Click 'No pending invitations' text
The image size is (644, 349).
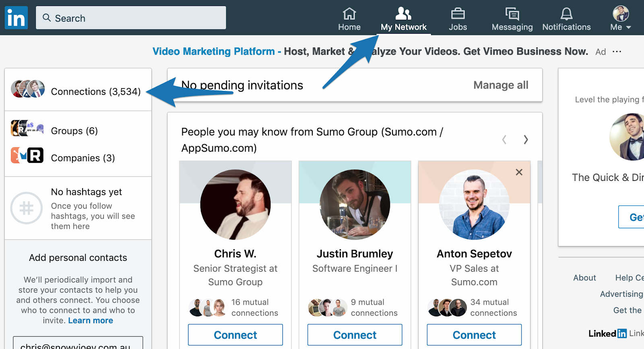[242, 85]
